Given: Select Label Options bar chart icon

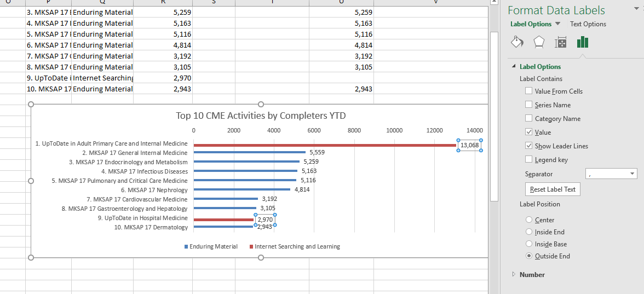Looking at the screenshot, I should 583,42.
